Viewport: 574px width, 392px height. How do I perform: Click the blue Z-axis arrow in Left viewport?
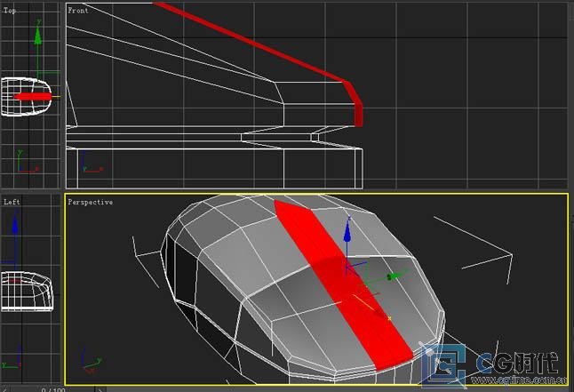tap(13, 225)
